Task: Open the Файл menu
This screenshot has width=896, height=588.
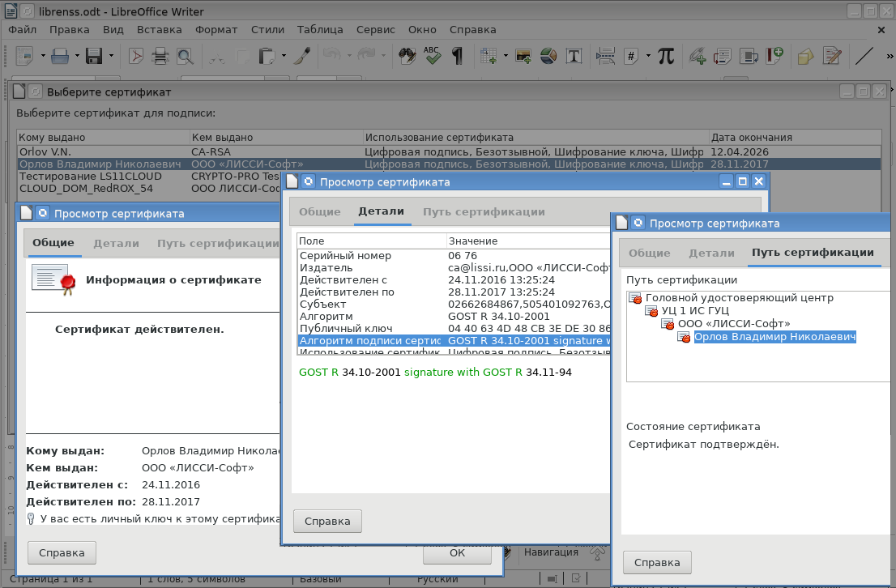Action: coord(23,30)
